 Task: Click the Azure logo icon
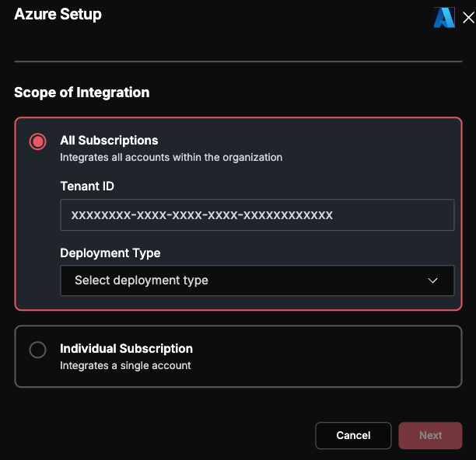(x=444, y=18)
